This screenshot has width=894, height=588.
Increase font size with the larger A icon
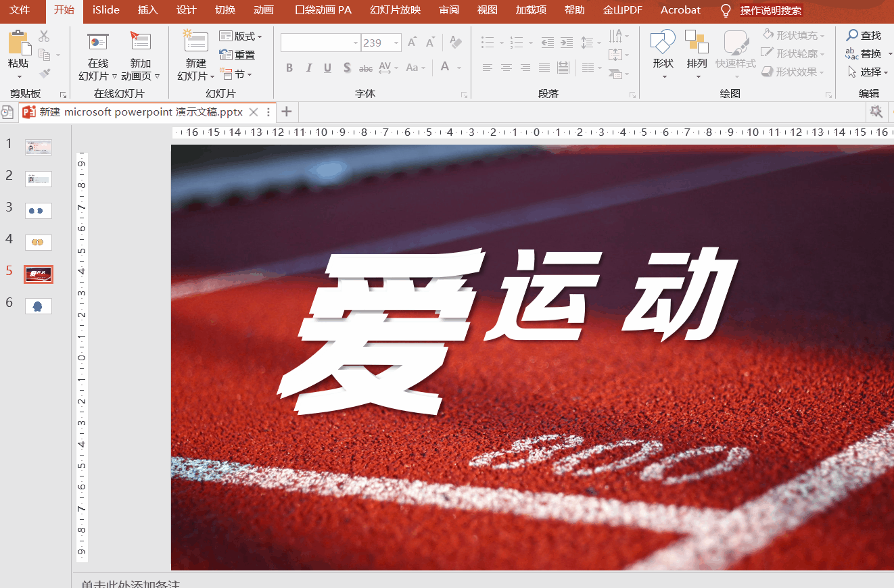412,43
